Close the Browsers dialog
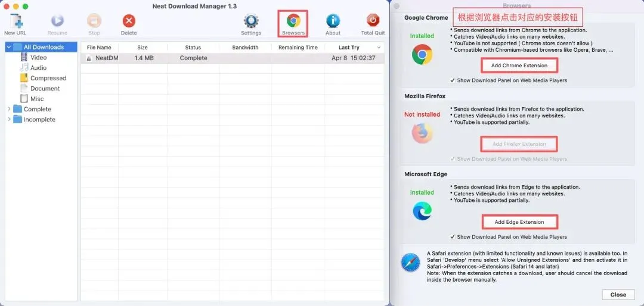This screenshot has height=306, width=644. coord(618,295)
